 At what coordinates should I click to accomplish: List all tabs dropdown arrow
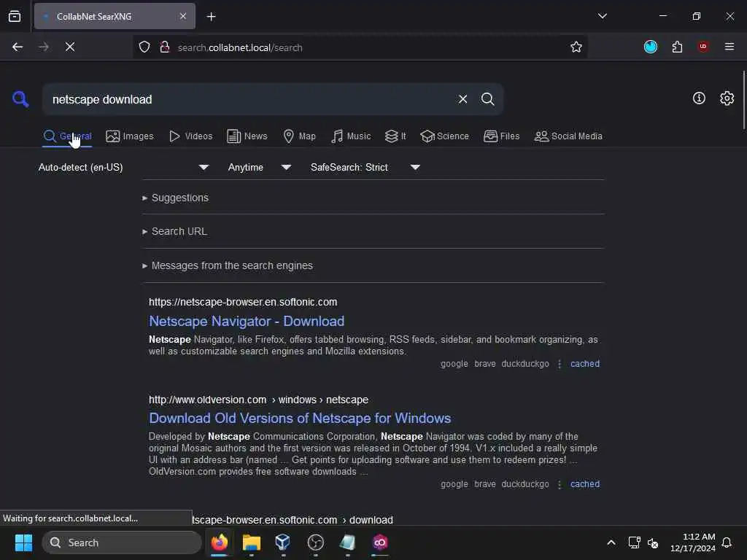pos(602,16)
